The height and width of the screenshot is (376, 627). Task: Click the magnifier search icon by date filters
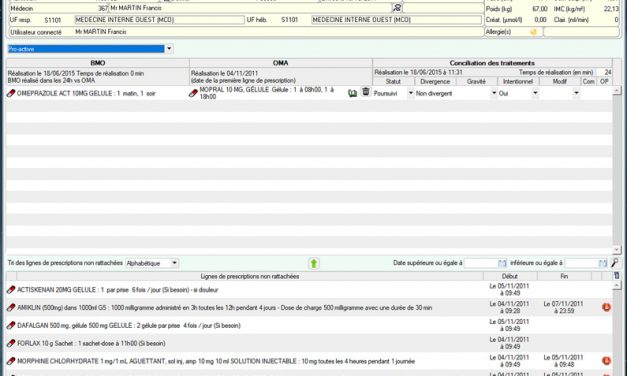point(615,263)
